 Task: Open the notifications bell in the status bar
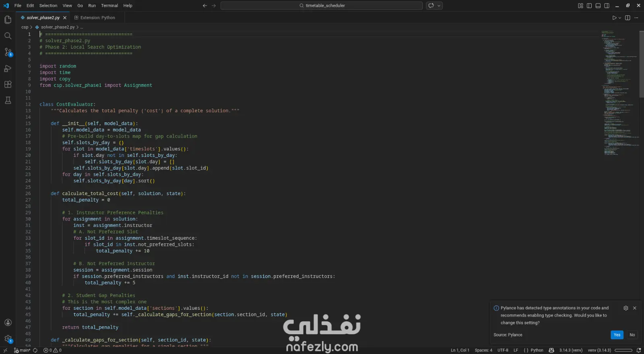(x=638, y=350)
